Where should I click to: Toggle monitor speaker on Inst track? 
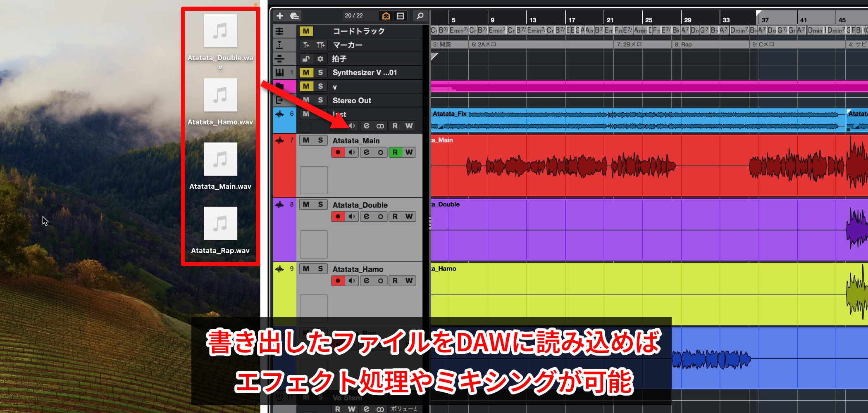[x=352, y=126]
